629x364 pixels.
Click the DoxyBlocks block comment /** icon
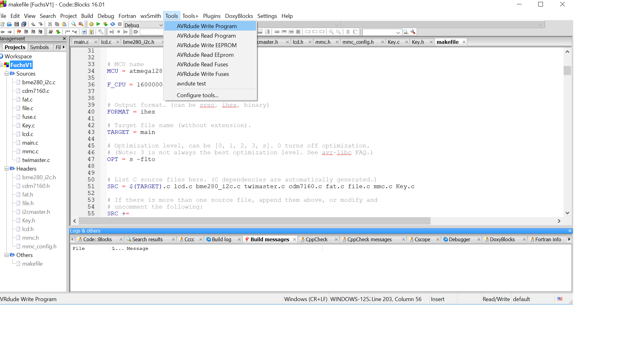click(x=68, y=32)
